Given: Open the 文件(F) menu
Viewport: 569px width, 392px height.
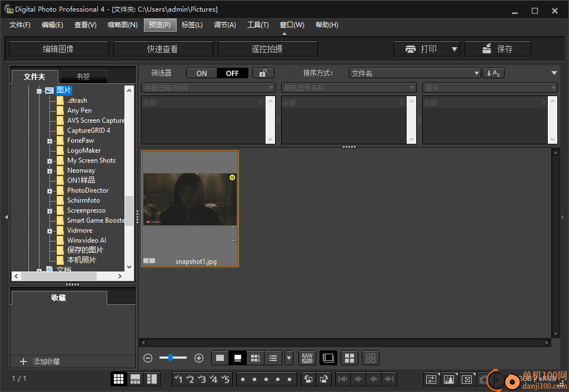Looking at the screenshot, I should (x=19, y=25).
